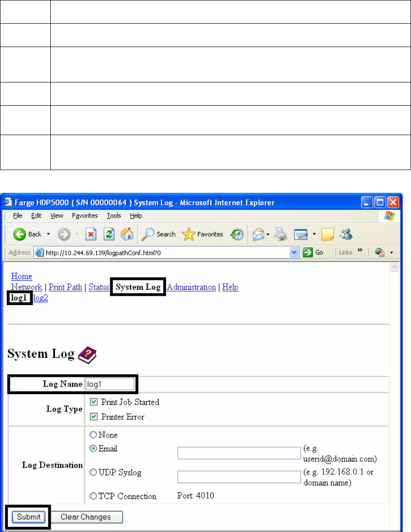Click the Clear Changes button
Screen dimensions: 411x532
(86, 517)
